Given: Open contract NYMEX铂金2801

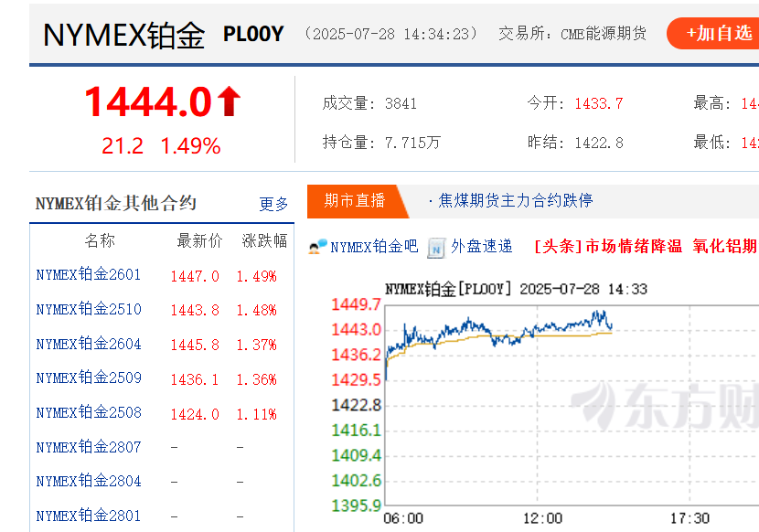Looking at the screenshot, I should [x=89, y=516].
